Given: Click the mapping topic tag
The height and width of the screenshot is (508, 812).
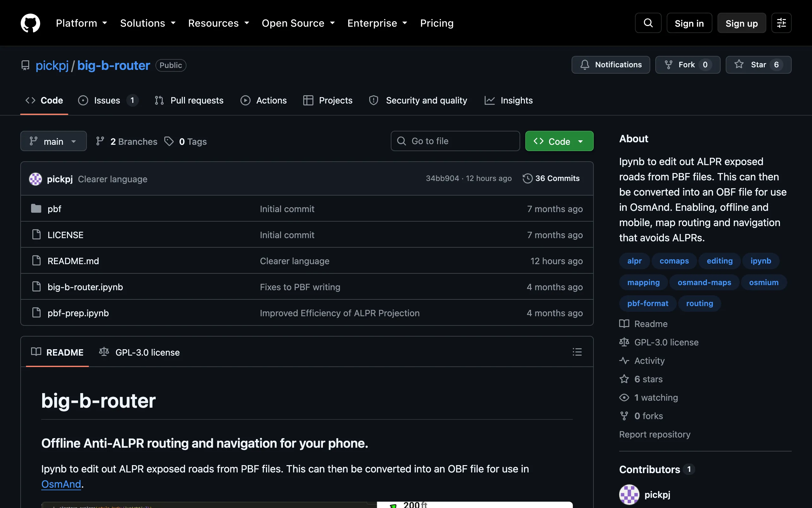Looking at the screenshot, I should [643, 282].
